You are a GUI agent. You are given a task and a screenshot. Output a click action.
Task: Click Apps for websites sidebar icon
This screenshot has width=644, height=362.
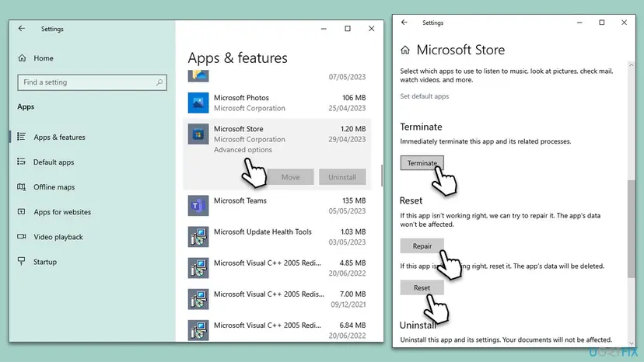coord(21,212)
